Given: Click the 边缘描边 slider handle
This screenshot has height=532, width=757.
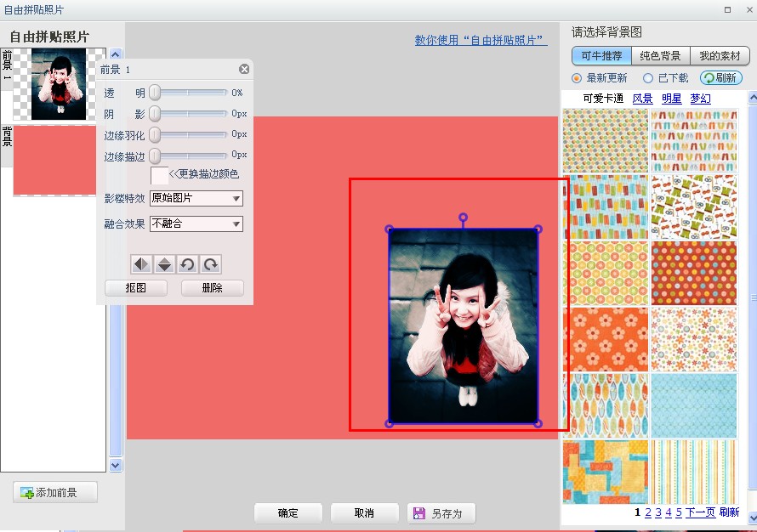Looking at the screenshot, I should (155, 156).
